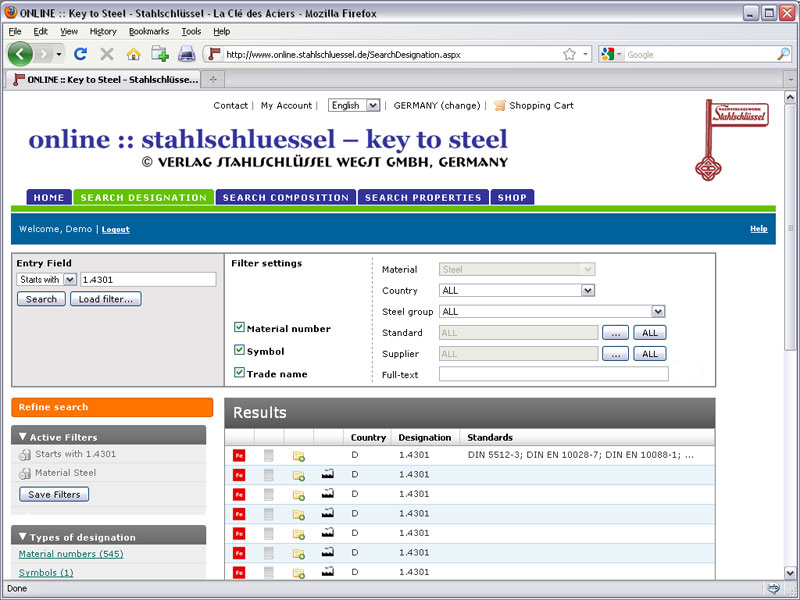Switch to the SEARCH COMPOSITION tab

tap(286, 197)
